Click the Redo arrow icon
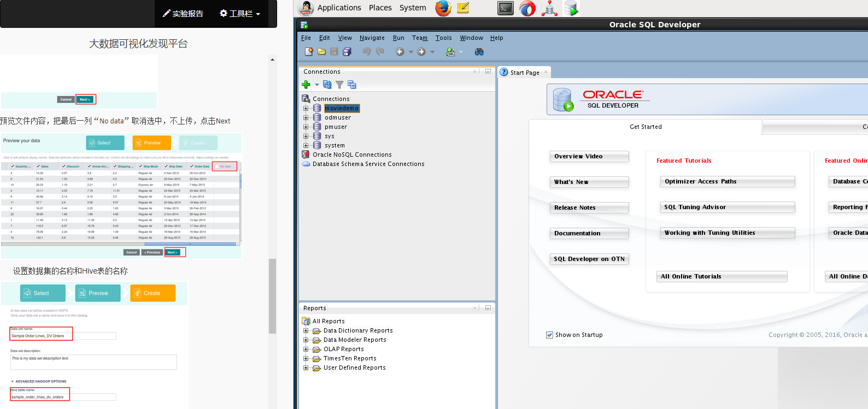Screen dimensions: 868x409 [x=380, y=51]
